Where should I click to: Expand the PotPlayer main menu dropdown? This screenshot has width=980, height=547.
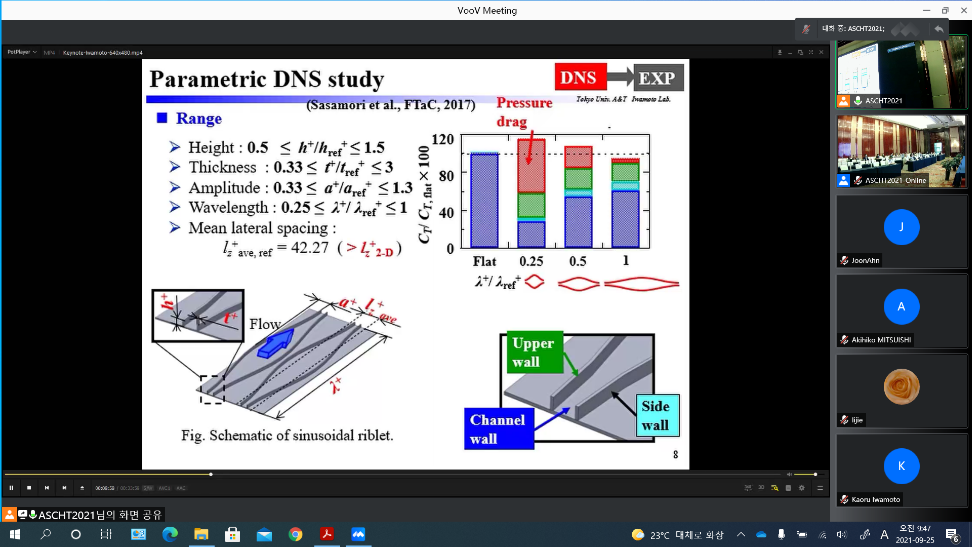point(22,52)
